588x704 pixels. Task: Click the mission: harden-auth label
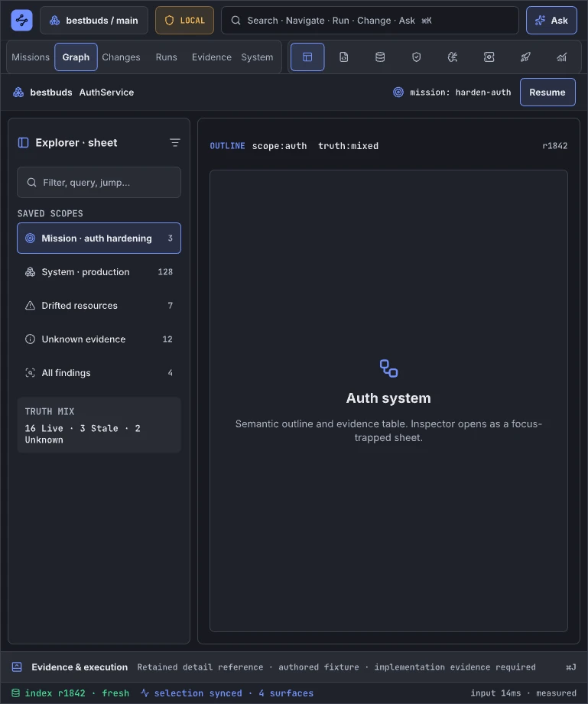pyautogui.click(x=460, y=92)
